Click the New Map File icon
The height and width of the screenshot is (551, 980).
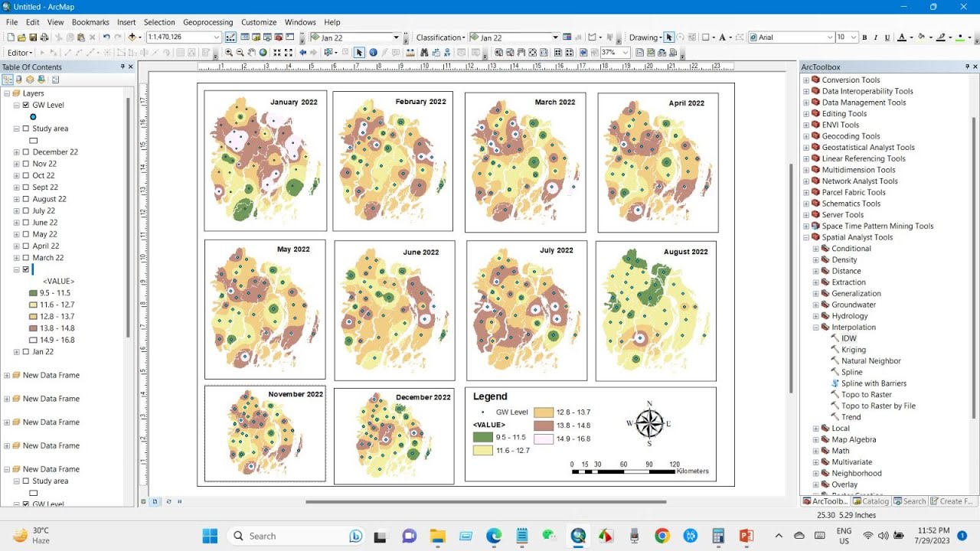coord(11,37)
